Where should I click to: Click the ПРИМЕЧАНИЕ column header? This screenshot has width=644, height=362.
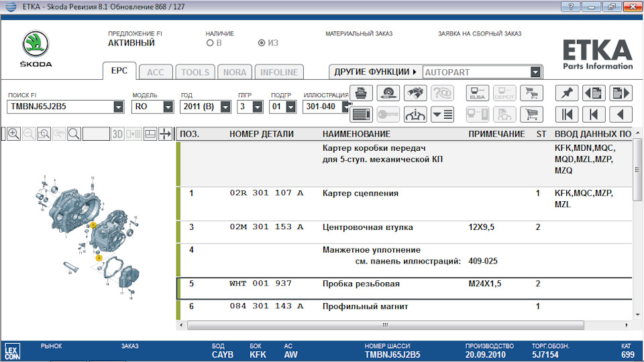pos(496,134)
